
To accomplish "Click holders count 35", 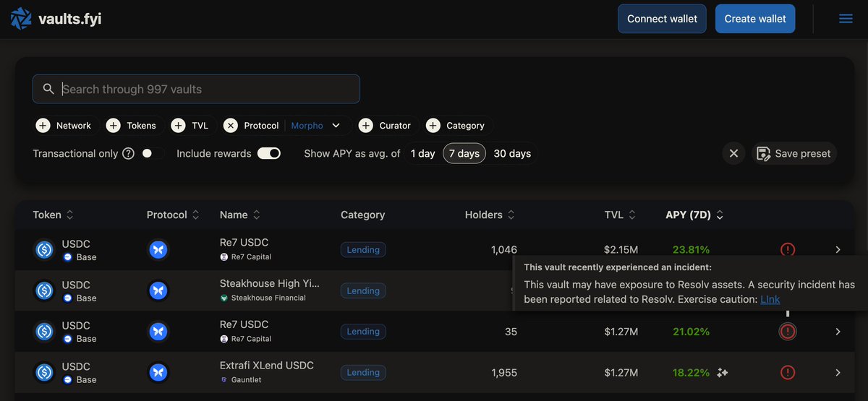I will 511,332.
